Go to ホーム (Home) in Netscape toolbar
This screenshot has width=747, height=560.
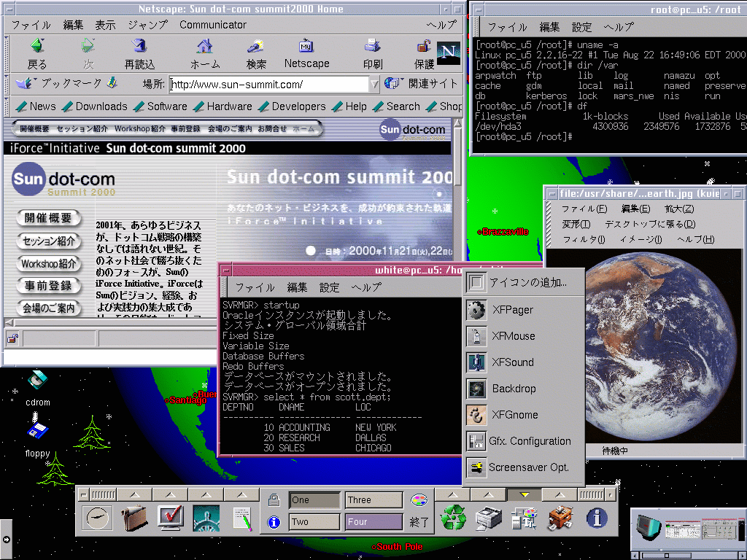point(205,54)
